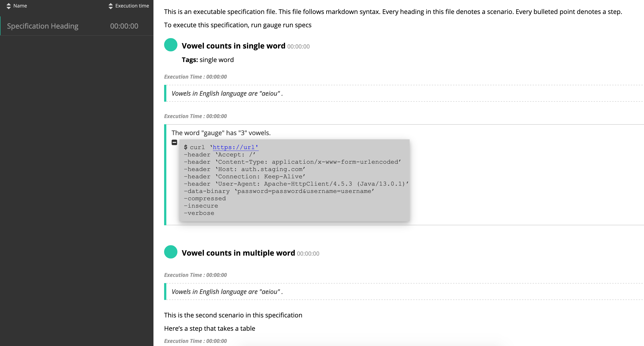Click the Execution Time label above the first step
Viewport: 644px width, 346px height.
pos(195,77)
